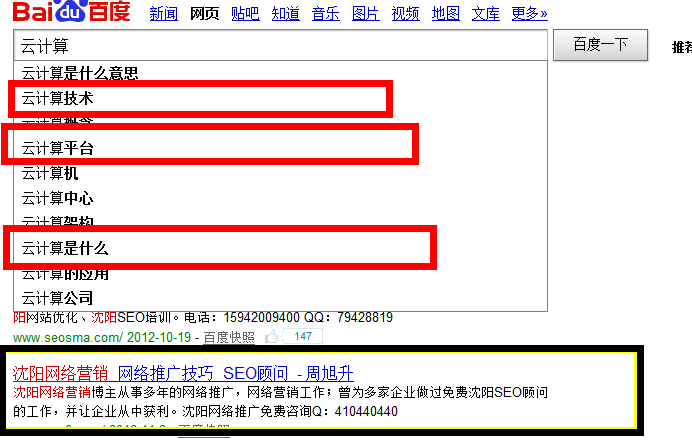Switch to the 贴吧 (Tieba) tab

click(x=244, y=14)
